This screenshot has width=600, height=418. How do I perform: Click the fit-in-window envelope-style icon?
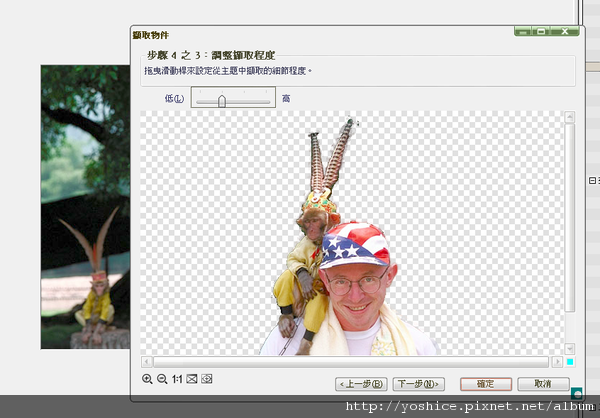point(192,379)
